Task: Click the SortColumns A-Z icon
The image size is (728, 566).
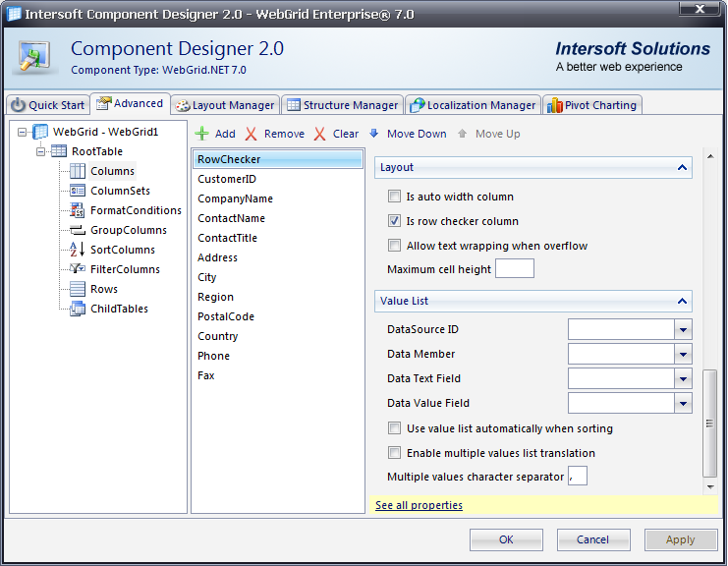Action: click(x=78, y=250)
